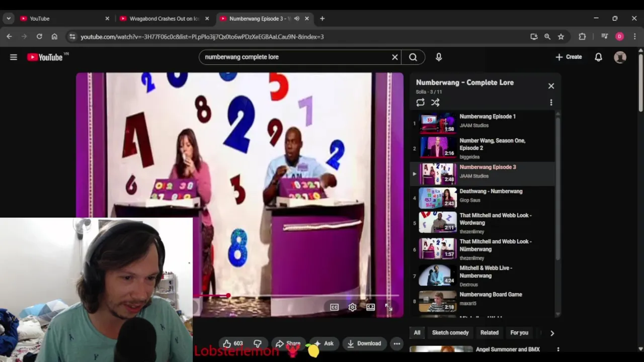The height and width of the screenshot is (362, 644).
Task: Toggle playlist loop mode
Action: (420, 103)
